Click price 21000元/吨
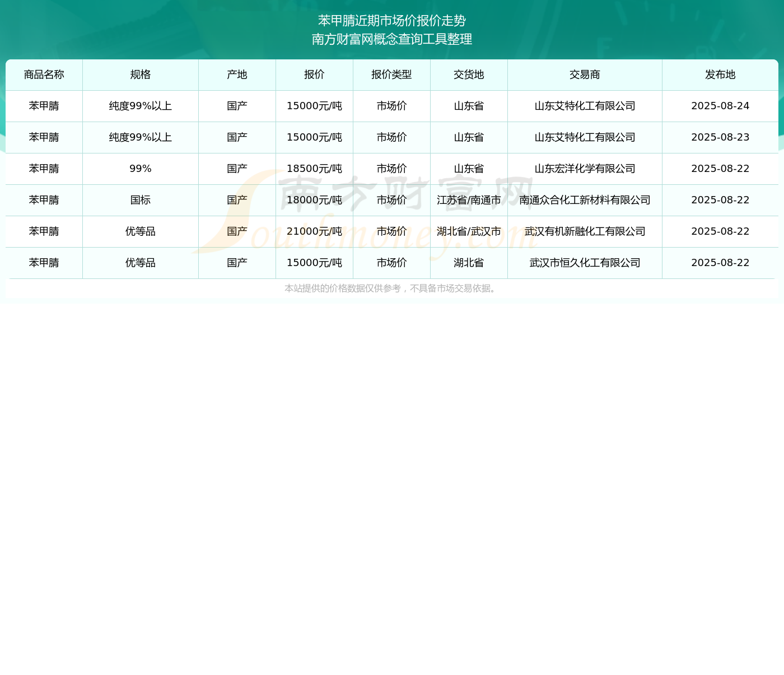Image resolution: width=784 pixels, height=675 pixels. 314,231
